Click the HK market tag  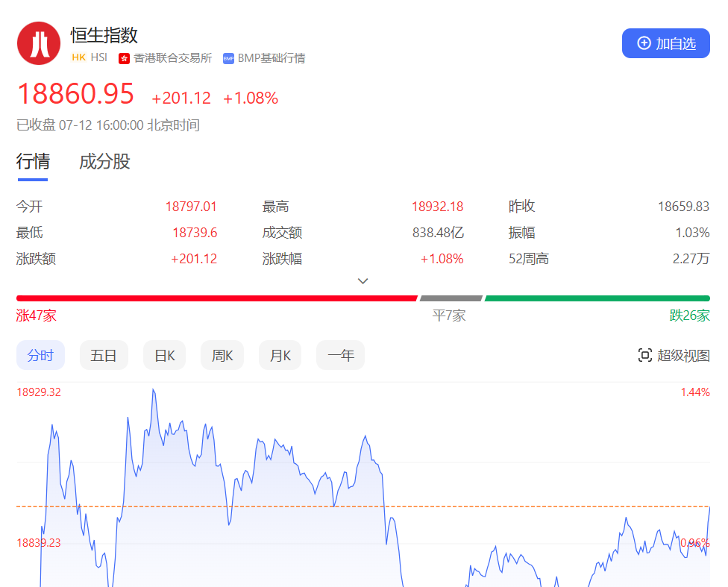[x=79, y=57]
